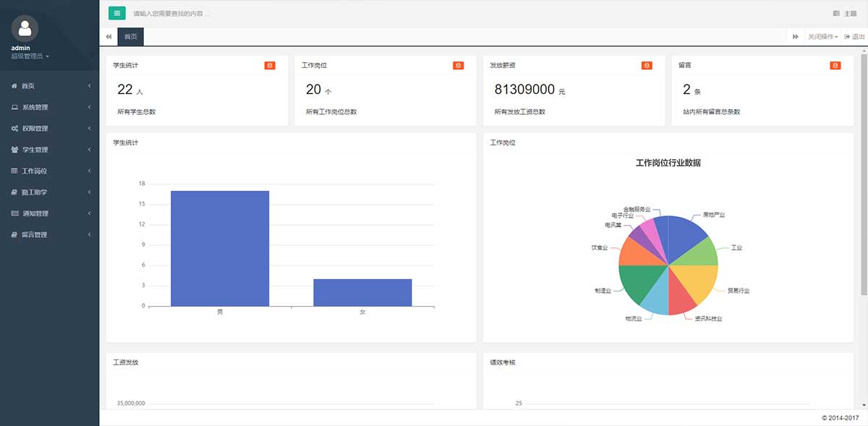This screenshot has height=426, width=868.
Task: Click the green hamburger menu toggle button
Action: pyautogui.click(x=116, y=13)
